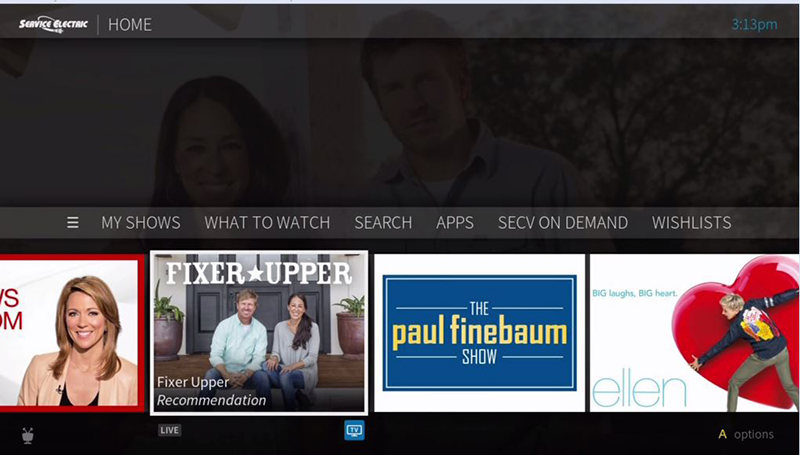Click the 3:13pm clock
Screen dimensions: 800x455
pyautogui.click(x=754, y=24)
